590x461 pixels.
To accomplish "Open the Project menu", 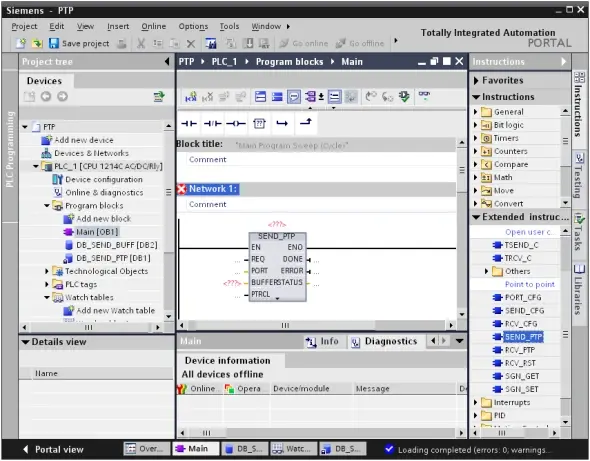I will [x=24, y=26].
